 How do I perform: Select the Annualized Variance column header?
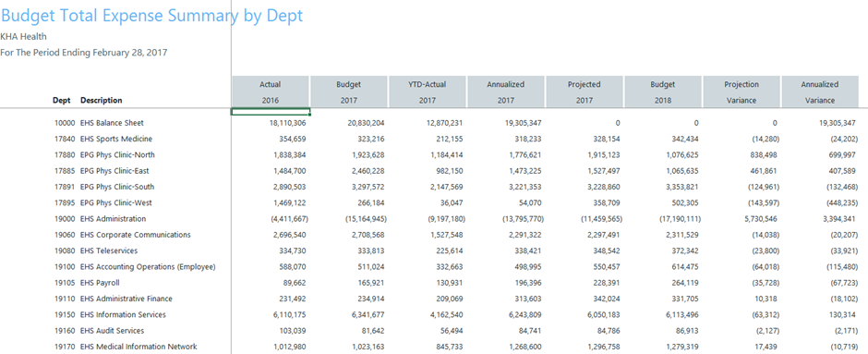point(820,92)
